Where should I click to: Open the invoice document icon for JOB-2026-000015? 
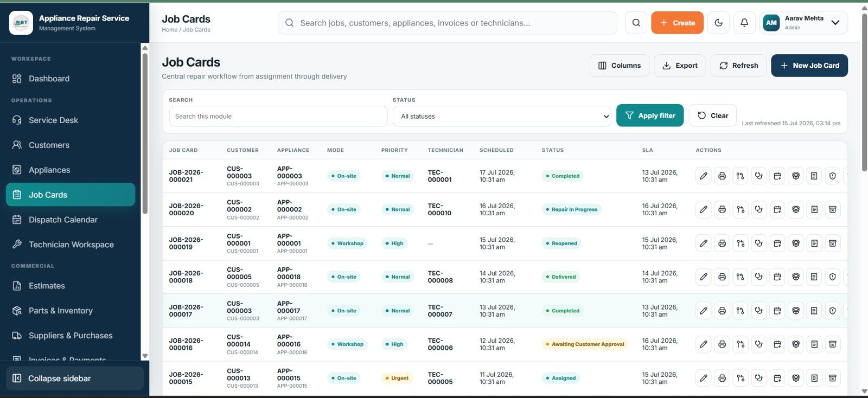click(814, 378)
